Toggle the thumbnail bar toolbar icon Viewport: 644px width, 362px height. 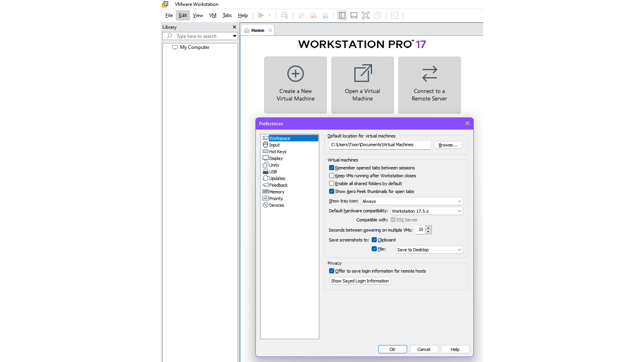354,15
